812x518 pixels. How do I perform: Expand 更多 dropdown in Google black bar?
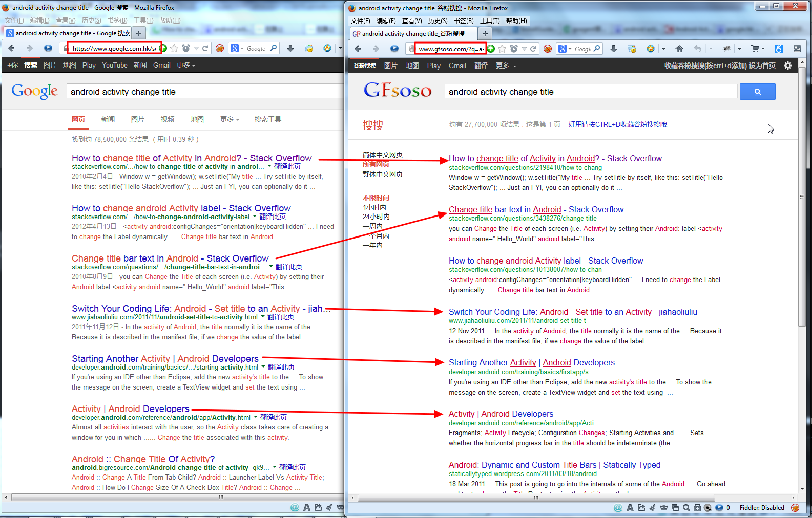pos(185,65)
